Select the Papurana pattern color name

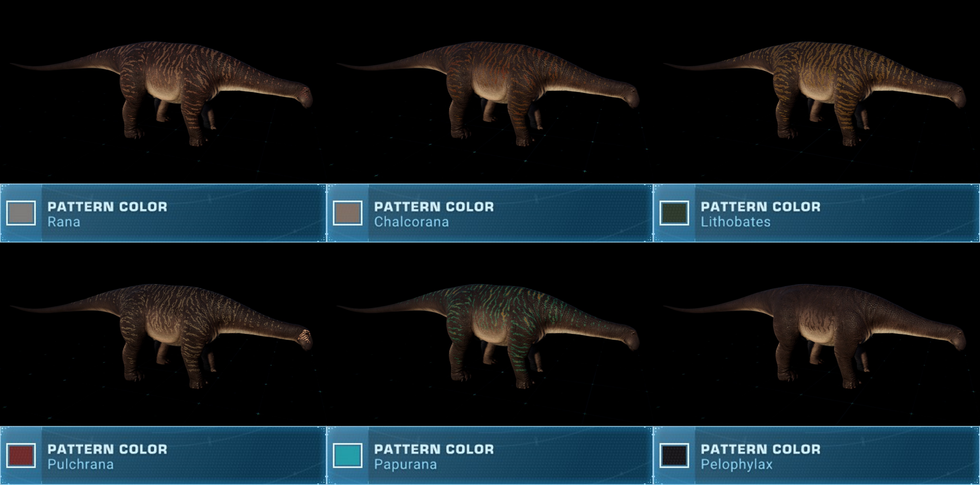click(x=405, y=465)
